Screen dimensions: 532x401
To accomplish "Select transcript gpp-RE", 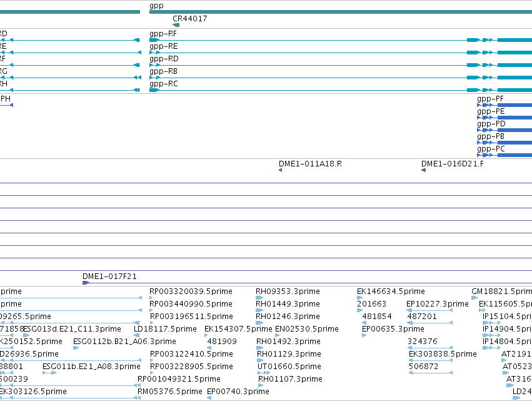I will coord(164,46).
